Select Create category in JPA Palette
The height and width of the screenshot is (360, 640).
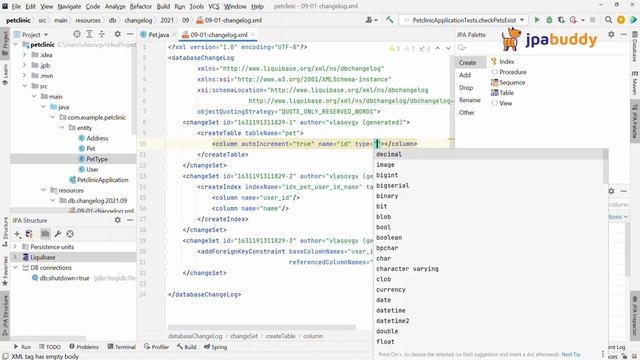(x=467, y=62)
